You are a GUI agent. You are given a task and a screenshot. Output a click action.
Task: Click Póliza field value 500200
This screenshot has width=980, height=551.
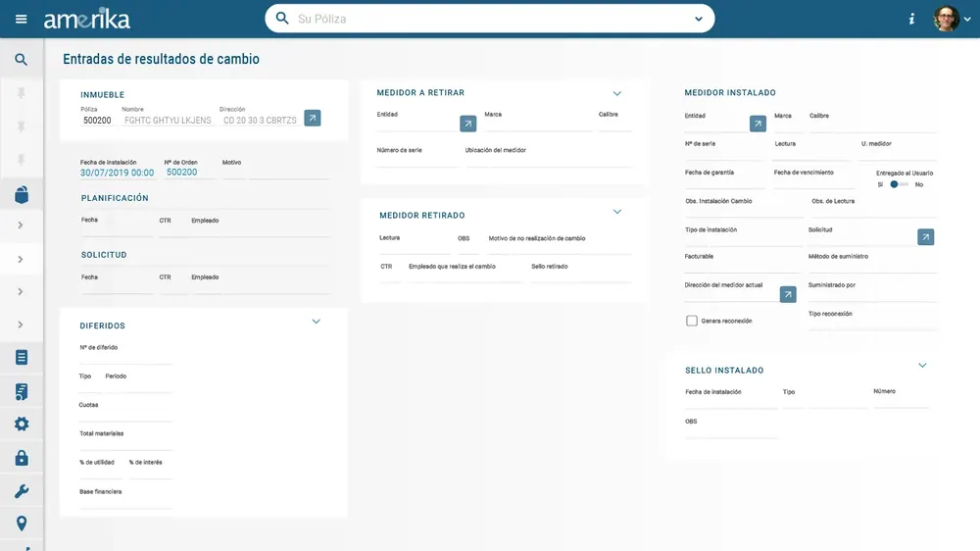(x=97, y=120)
